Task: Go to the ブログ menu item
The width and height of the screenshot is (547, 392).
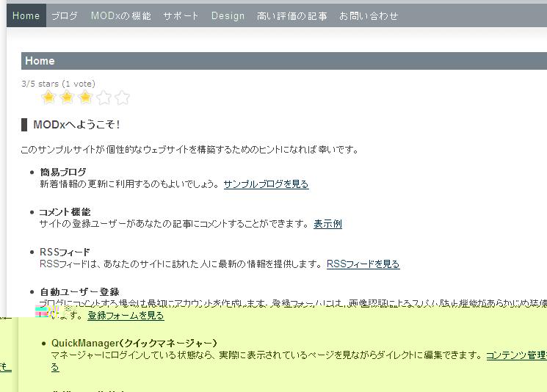Action: tap(65, 15)
